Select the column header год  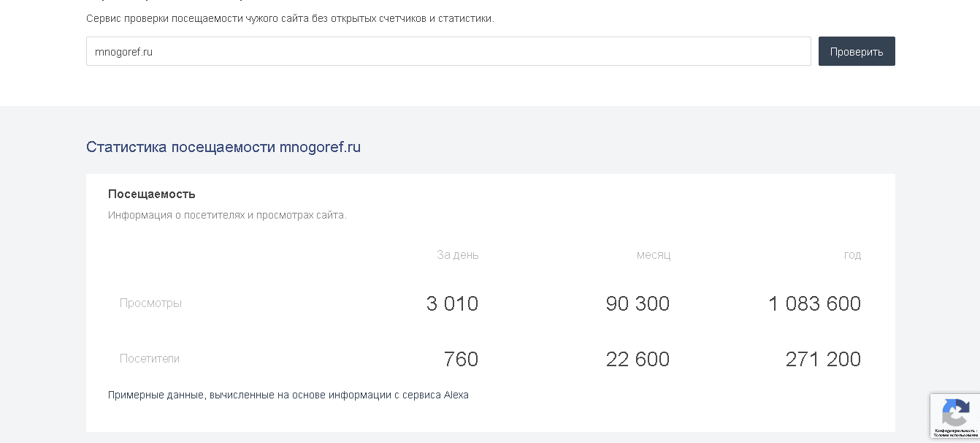[x=851, y=254]
